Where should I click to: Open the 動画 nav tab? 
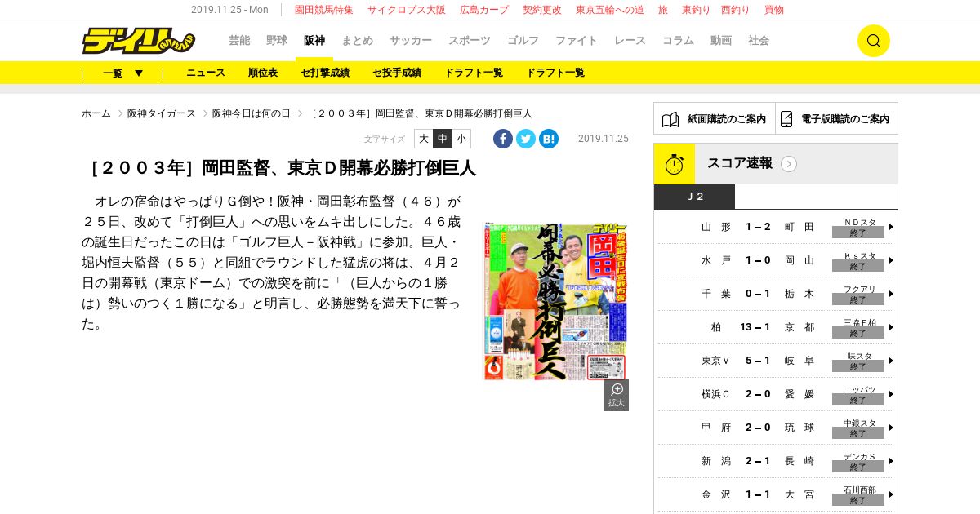tap(721, 41)
